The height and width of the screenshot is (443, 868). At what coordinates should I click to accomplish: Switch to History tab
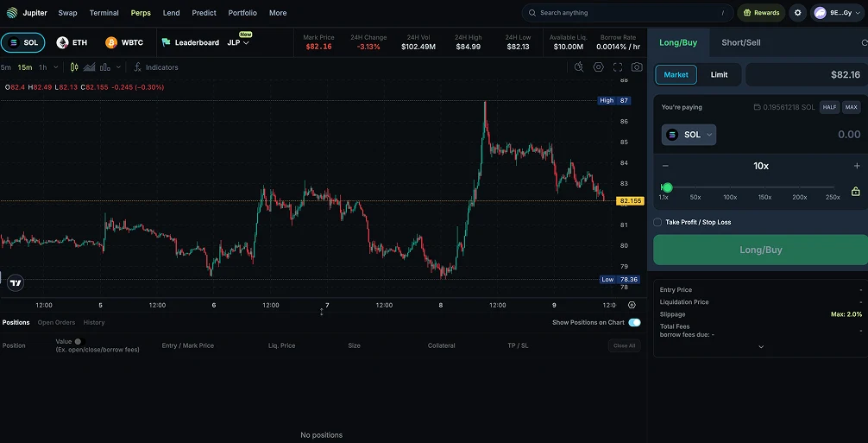point(93,322)
